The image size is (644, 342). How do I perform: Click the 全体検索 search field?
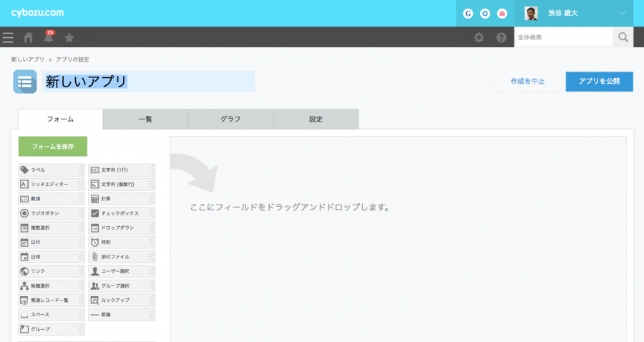(563, 37)
